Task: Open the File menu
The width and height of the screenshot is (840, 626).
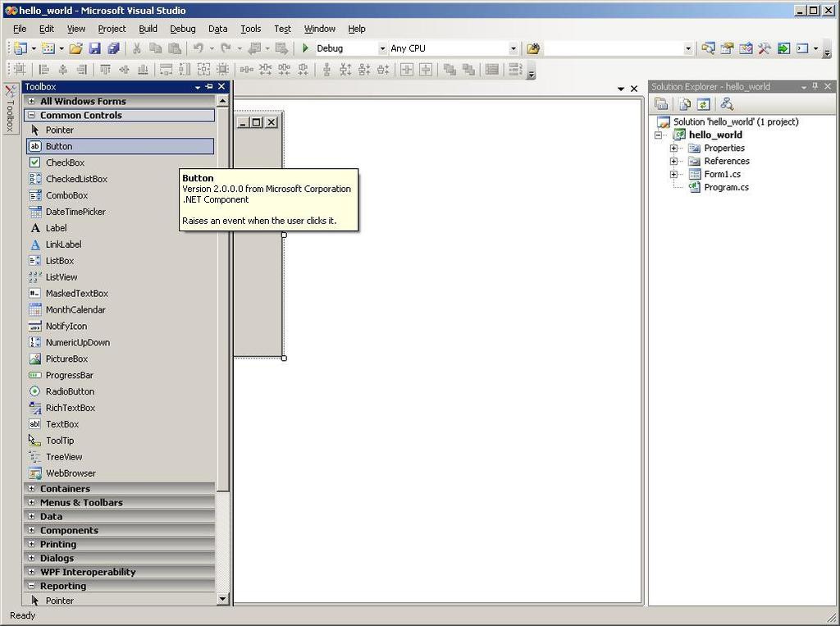Action: point(20,29)
